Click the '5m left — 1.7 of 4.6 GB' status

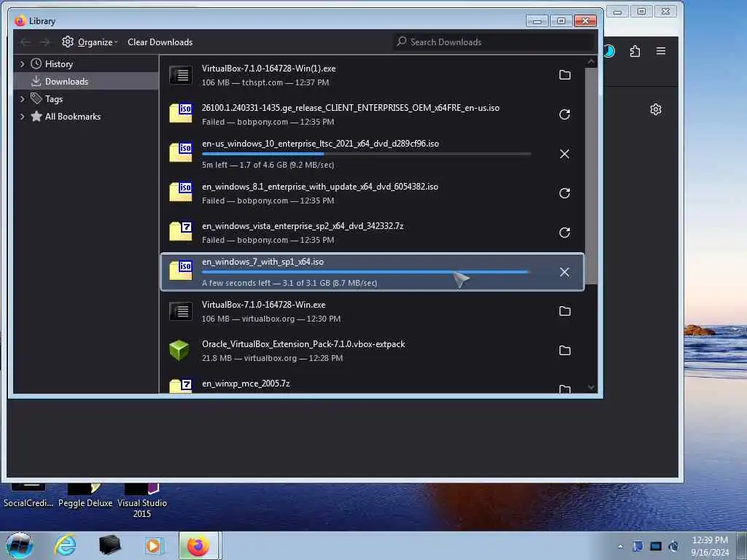(x=268, y=165)
